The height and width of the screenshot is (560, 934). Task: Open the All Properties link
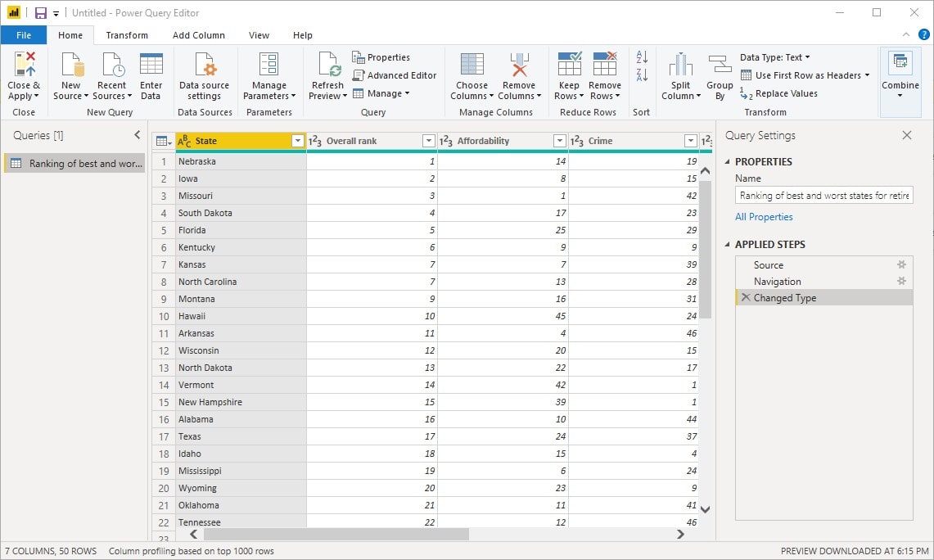point(764,217)
